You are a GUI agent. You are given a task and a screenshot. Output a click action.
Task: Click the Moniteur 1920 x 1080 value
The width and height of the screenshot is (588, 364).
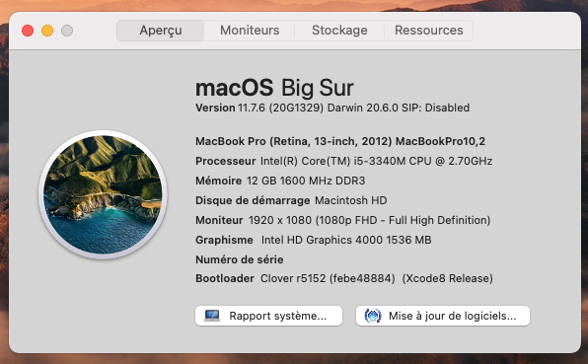point(369,220)
